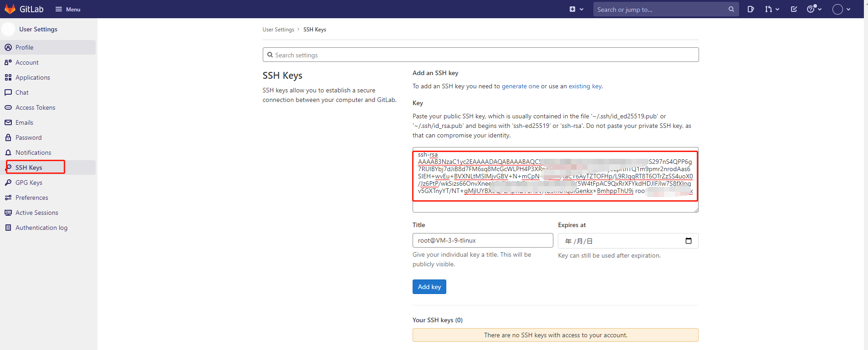This screenshot has height=350, width=868.
Task: Click the GitLab fox logo
Action: 10,9
